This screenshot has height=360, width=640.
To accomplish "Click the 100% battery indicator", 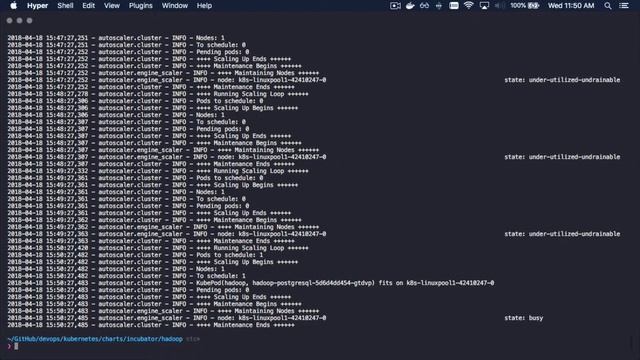I will click(x=524, y=6).
